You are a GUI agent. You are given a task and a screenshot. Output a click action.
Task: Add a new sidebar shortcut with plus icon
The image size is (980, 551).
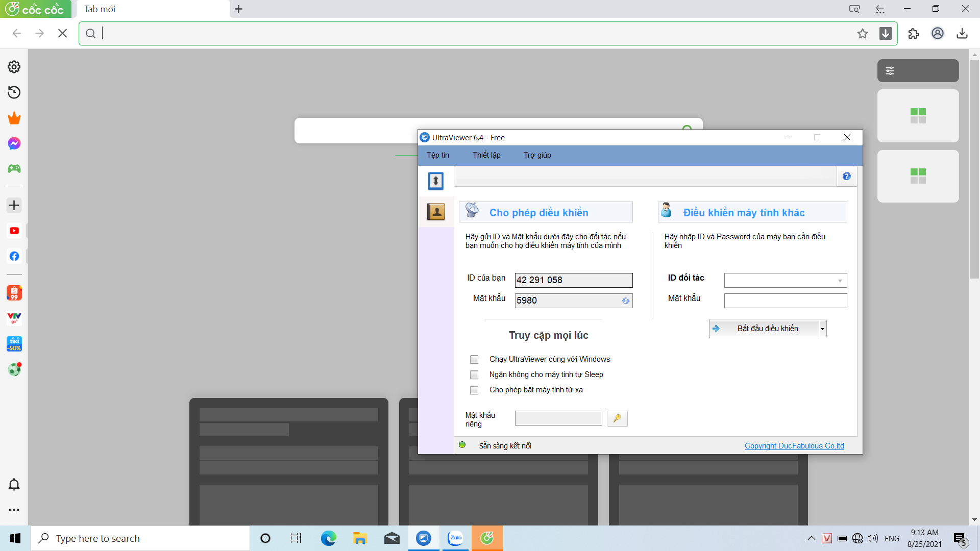coord(14,205)
